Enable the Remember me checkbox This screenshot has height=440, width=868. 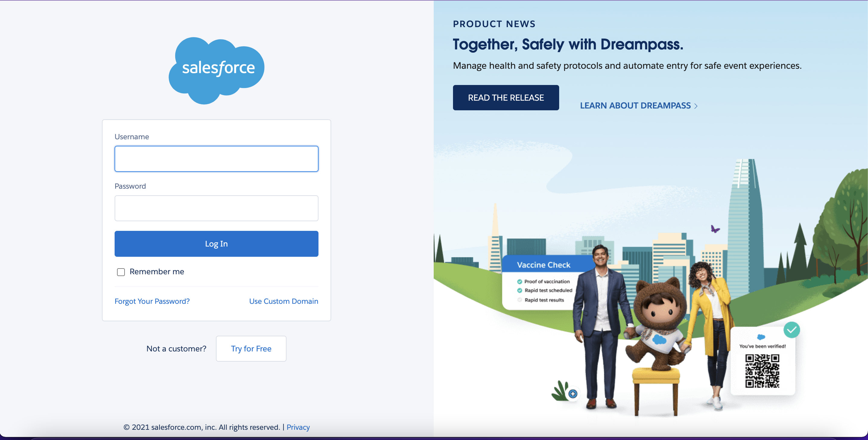point(121,272)
